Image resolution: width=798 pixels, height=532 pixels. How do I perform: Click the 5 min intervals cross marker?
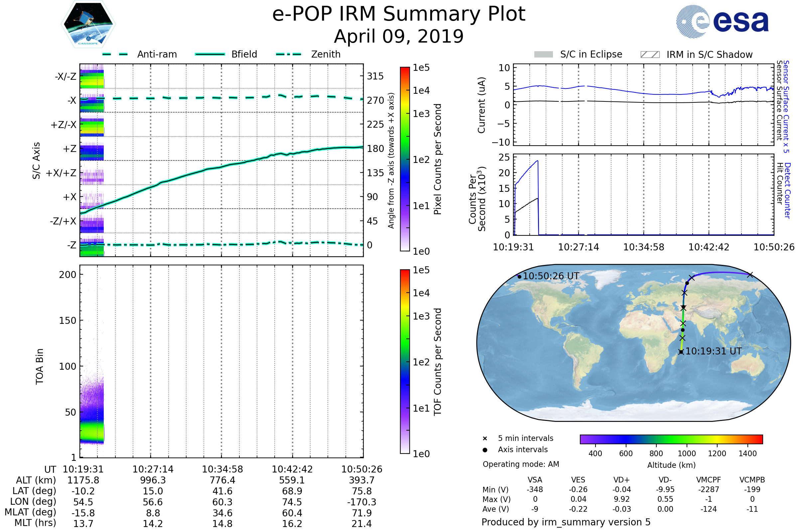pos(485,439)
